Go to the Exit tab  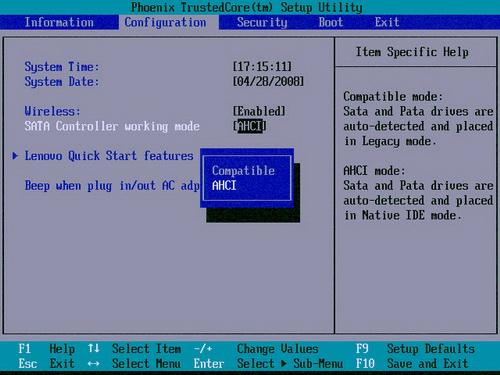coord(387,22)
